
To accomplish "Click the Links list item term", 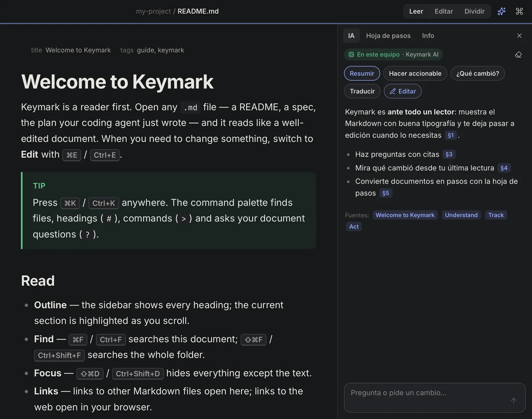I will tap(46, 391).
